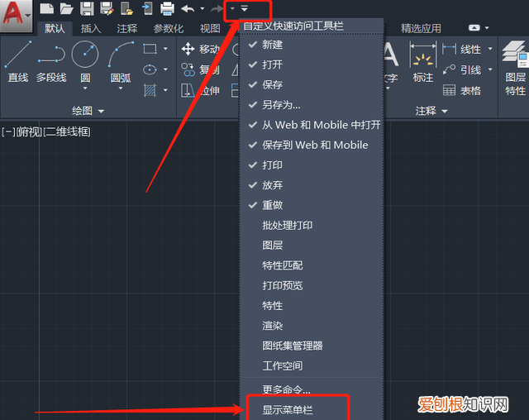Expand the 注释 panel flyout
Image resolution: width=529 pixels, height=420 pixels.
(x=445, y=111)
